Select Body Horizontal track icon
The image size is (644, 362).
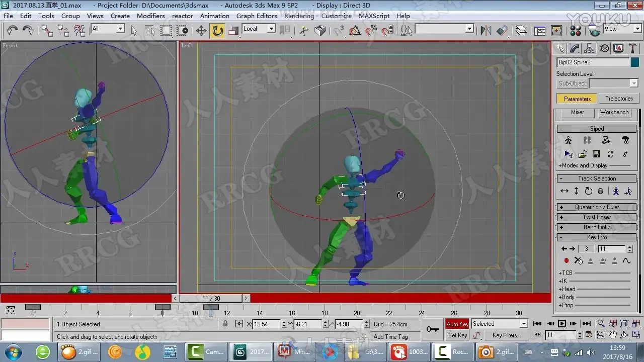click(565, 191)
